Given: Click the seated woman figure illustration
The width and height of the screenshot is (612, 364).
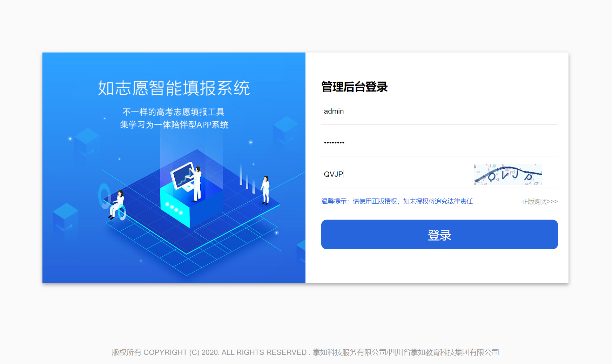Looking at the screenshot, I should coord(117,205).
